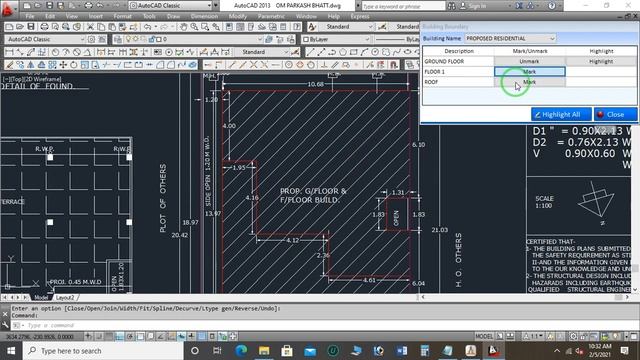Open File Explorer from the Windows taskbar
This screenshot has height=360, width=640.
(264, 351)
